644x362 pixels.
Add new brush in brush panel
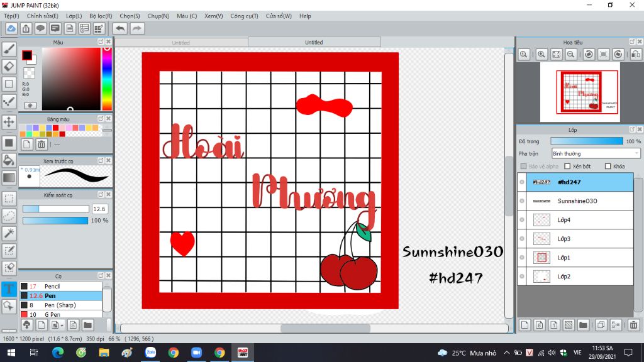42,325
